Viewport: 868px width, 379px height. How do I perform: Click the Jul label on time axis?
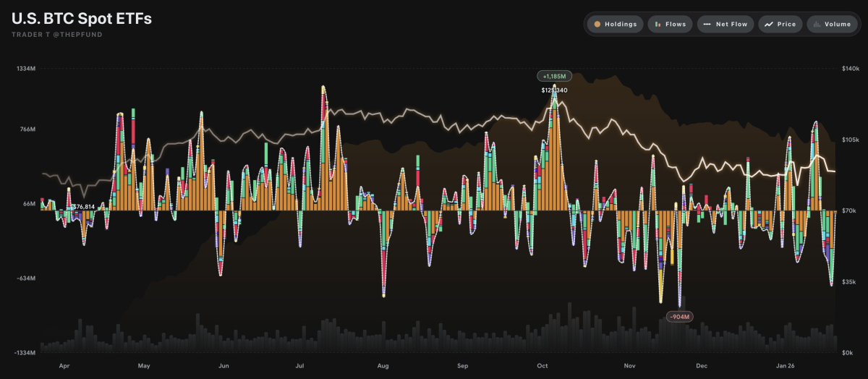(299, 366)
